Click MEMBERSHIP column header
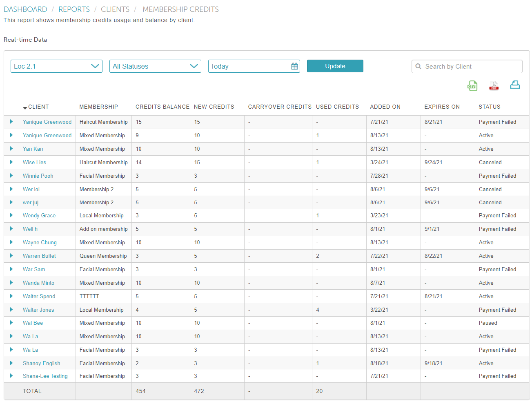 point(98,107)
